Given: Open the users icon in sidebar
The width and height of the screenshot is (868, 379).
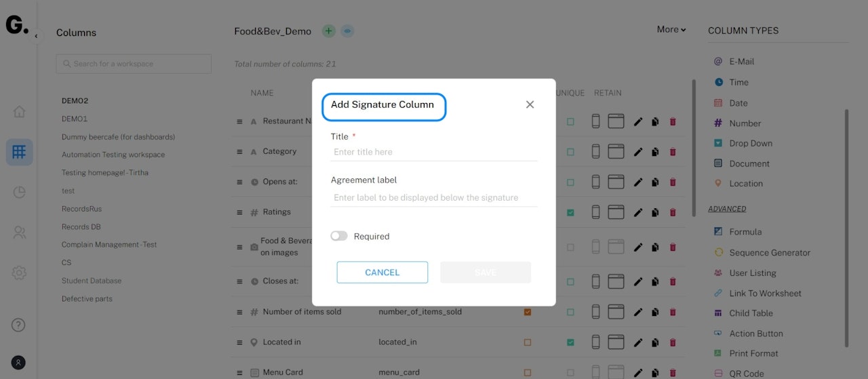Looking at the screenshot, I should tap(19, 233).
